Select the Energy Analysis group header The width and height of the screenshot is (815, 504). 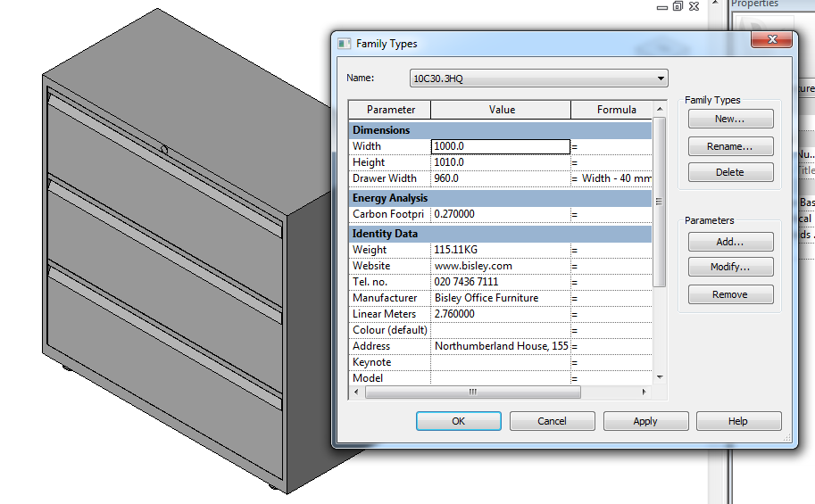[500, 199]
